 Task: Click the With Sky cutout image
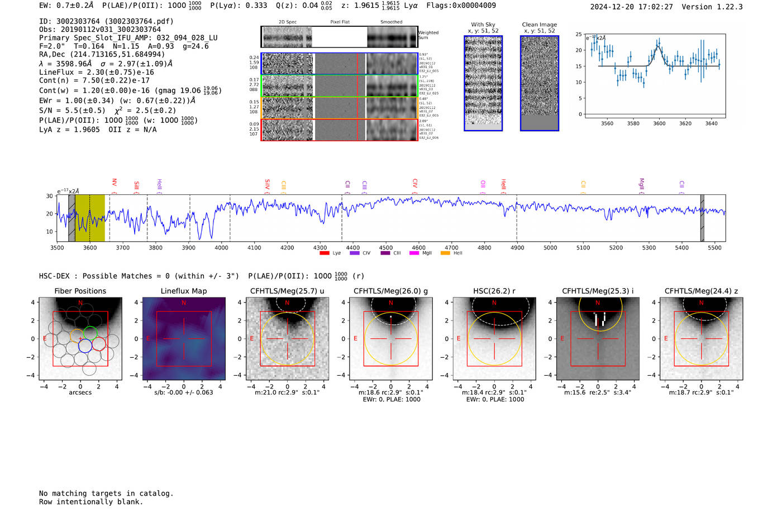[x=483, y=83]
